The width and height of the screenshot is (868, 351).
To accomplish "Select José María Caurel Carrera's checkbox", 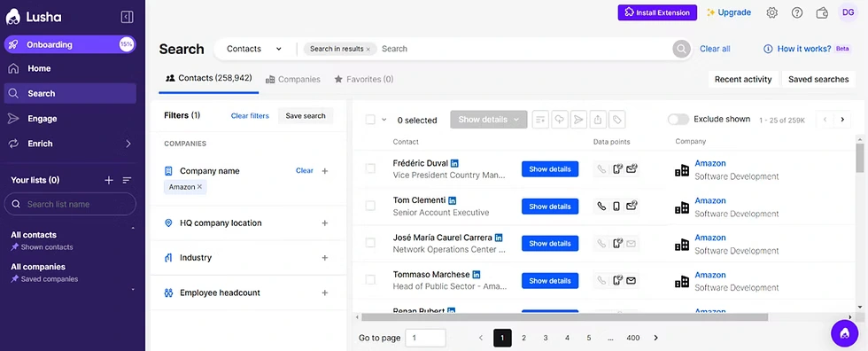I will click(370, 243).
